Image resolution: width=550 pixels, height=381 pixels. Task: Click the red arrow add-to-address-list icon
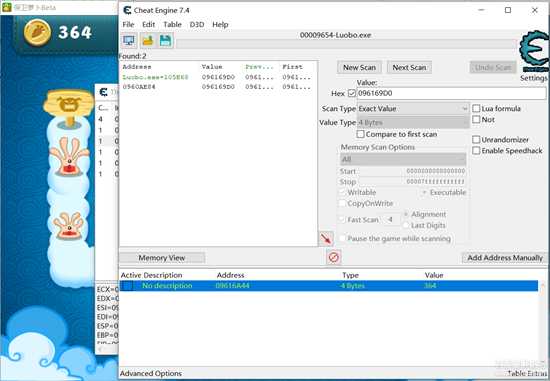pos(326,239)
